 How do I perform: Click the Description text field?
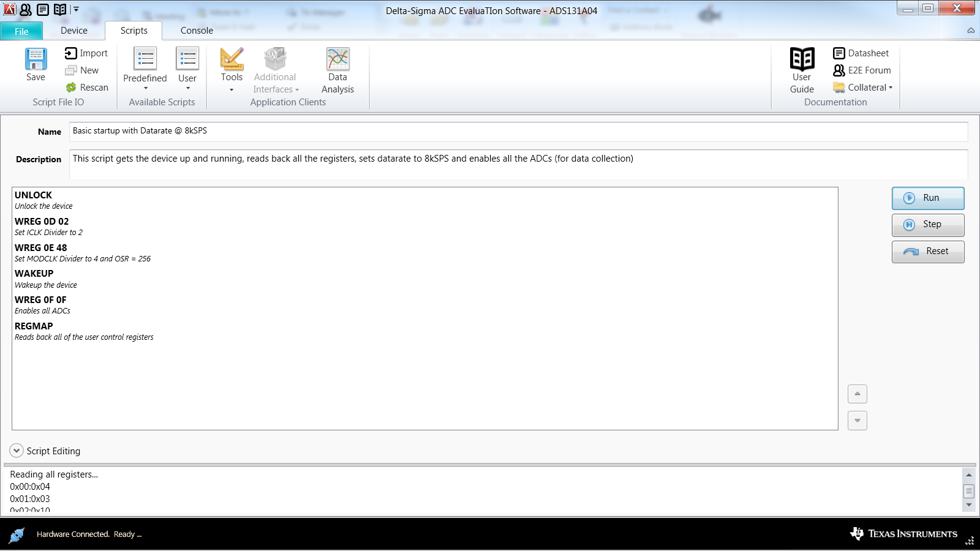(x=518, y=165)
